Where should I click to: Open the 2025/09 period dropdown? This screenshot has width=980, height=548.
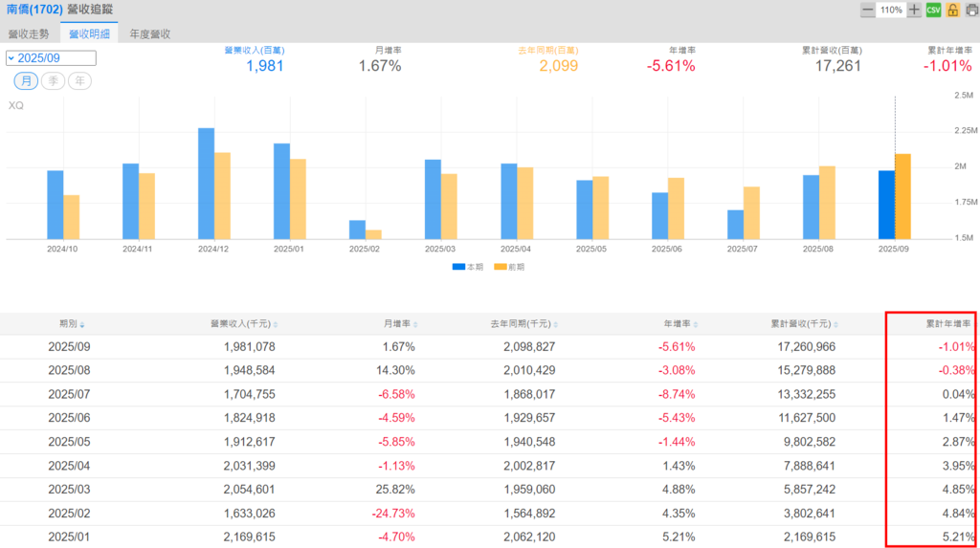[x=51, y=58]
